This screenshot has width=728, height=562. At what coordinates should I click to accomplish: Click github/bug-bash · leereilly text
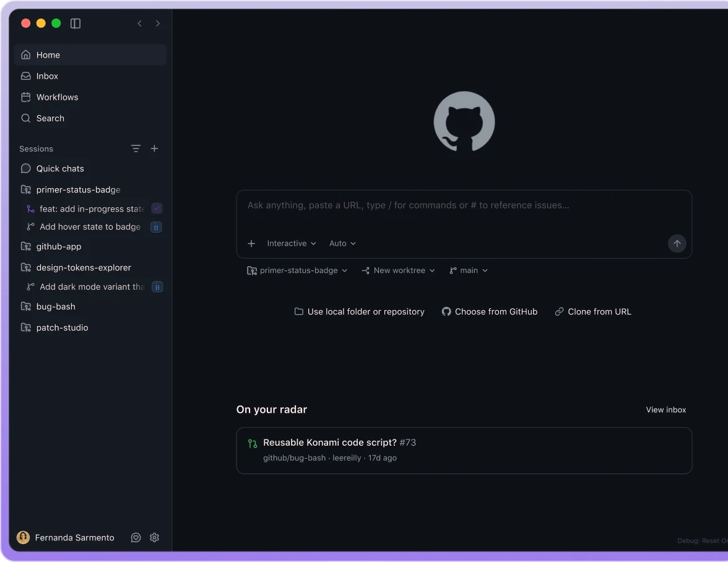(312, 458)
